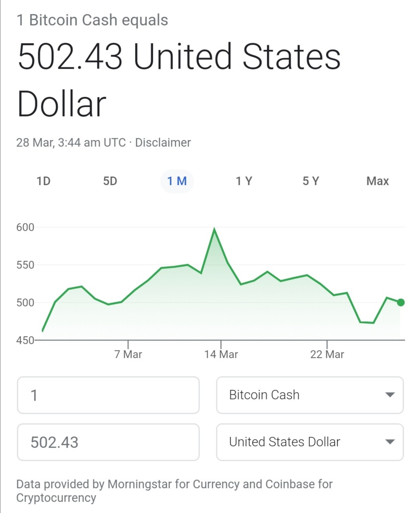
Task: Click the green current-price dot on chart
Action: pyautogui.click(x=401, y=302)
